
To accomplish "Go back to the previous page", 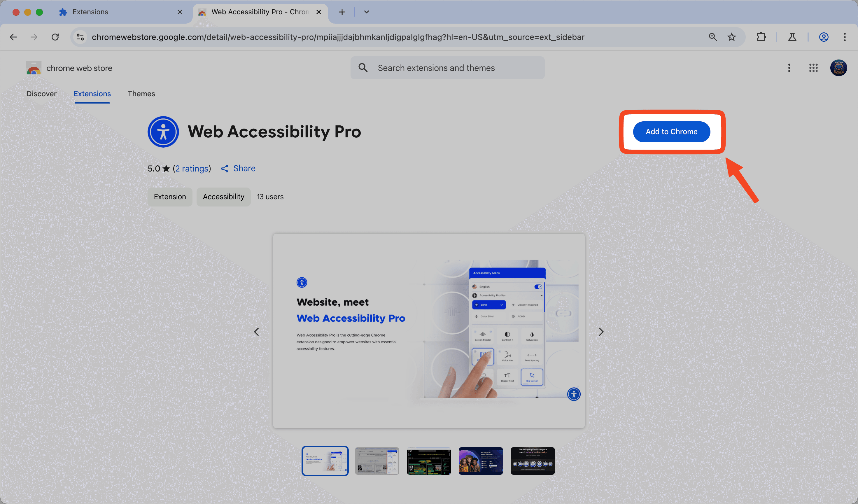I will tap(13, 37).
